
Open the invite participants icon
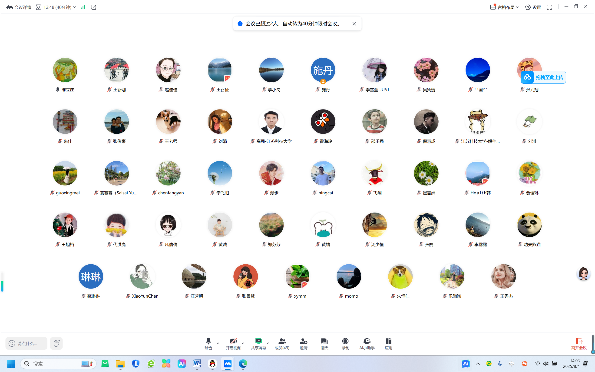pyautogui.click(x=282, y=343)
